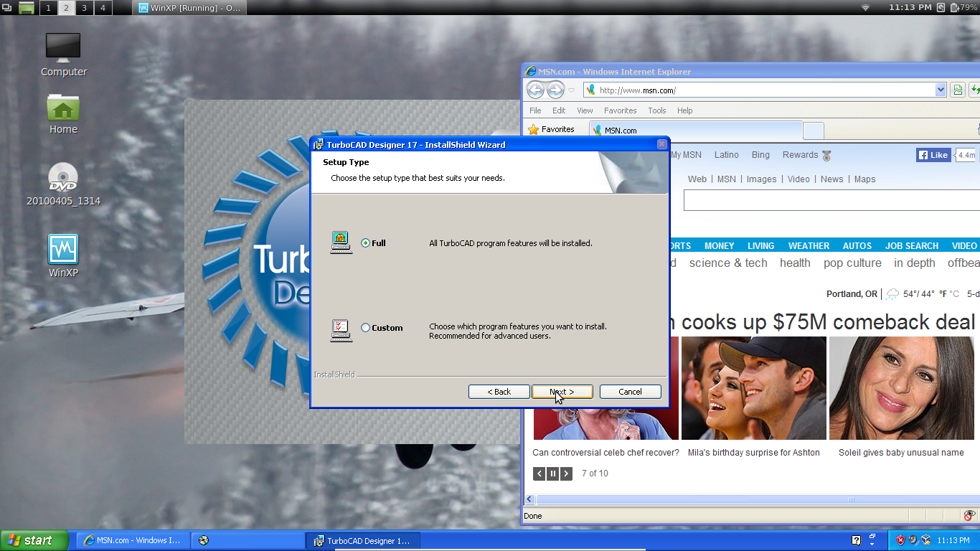Open the Computer desktop icon
Image resolution: width=980 pixels, height=551 pixels.
pos(63,55)
